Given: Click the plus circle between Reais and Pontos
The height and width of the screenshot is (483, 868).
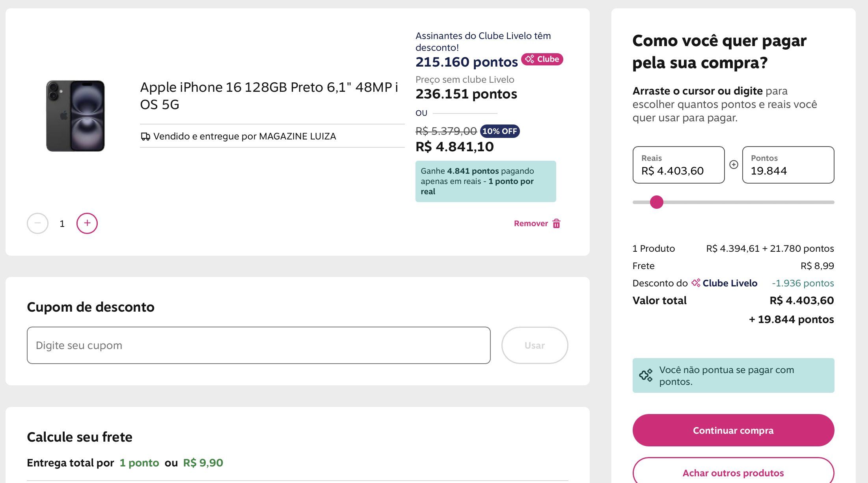Looking at the screenshot, I should pyautogui.click(x=734, y=165).
